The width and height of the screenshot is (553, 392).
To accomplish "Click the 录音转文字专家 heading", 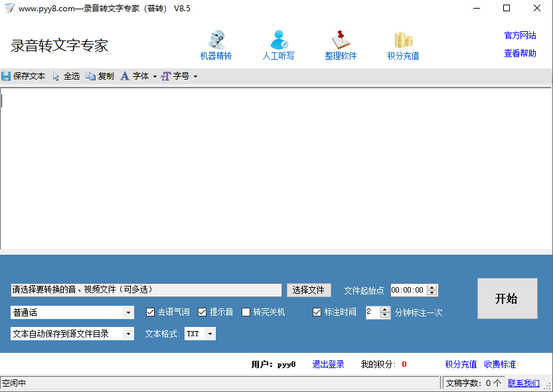I will point(59,46).
